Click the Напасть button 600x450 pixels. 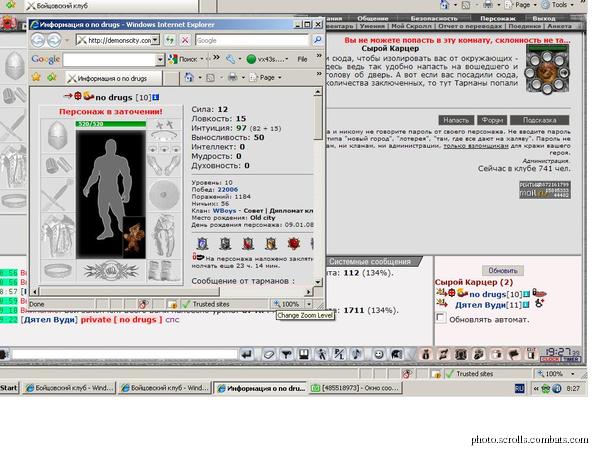[456, 120]
